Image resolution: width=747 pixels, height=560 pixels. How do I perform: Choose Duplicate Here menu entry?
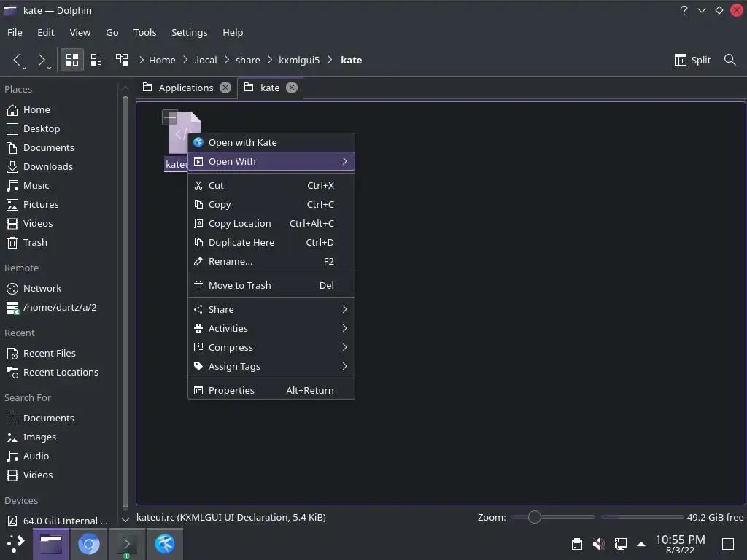coord(271,242)
